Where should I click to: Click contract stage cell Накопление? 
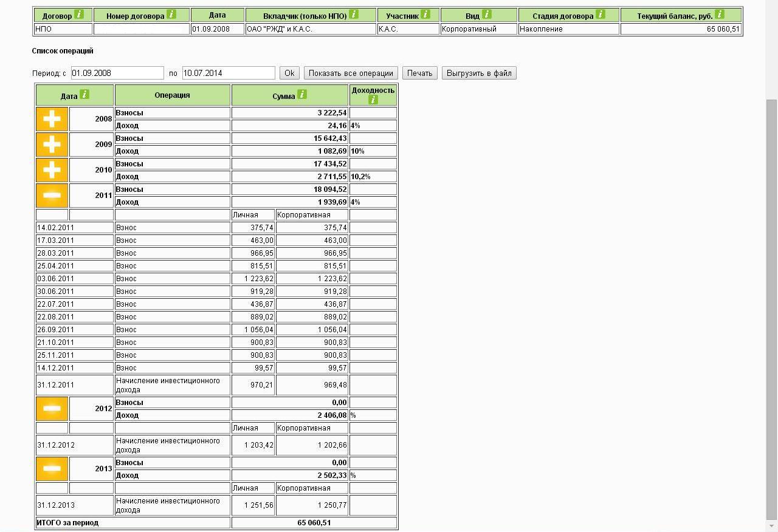point(569,29)
